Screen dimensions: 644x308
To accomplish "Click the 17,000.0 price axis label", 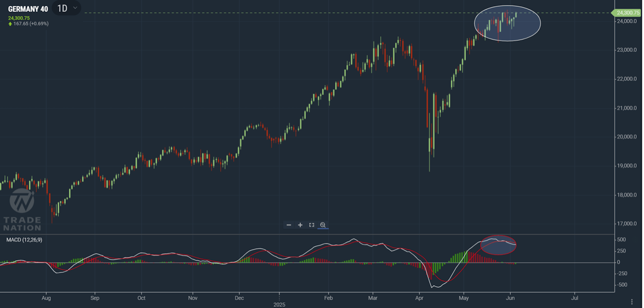I will (x=627, y=224).
